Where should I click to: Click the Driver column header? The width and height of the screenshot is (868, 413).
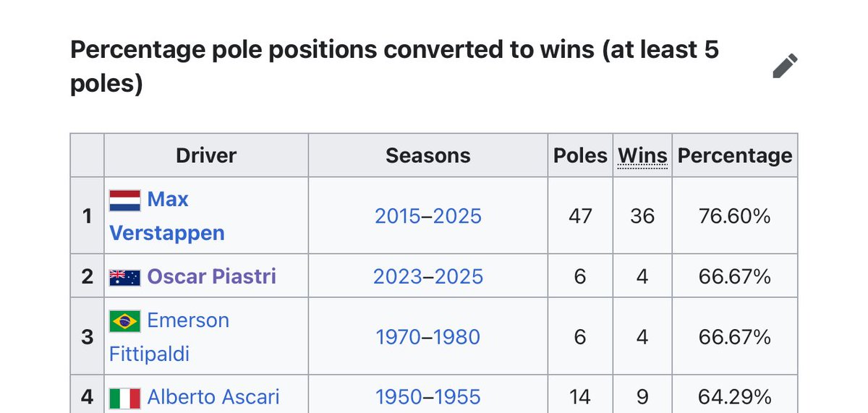point(206,156)
